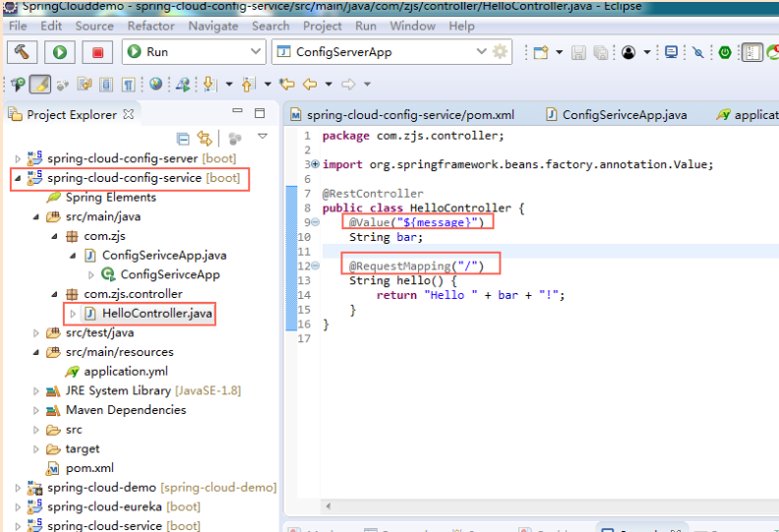Open the Window menu
Viewport: 779px width, 532px height.
tap(412, 26)
